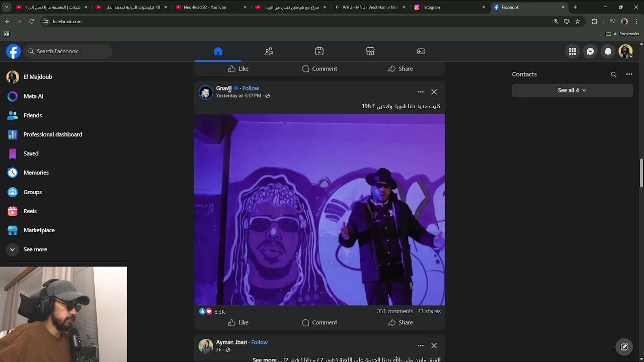This screenshot has height=362, width=644.
Task: Start a new message with the compose icon
Action: coord(624,346)
